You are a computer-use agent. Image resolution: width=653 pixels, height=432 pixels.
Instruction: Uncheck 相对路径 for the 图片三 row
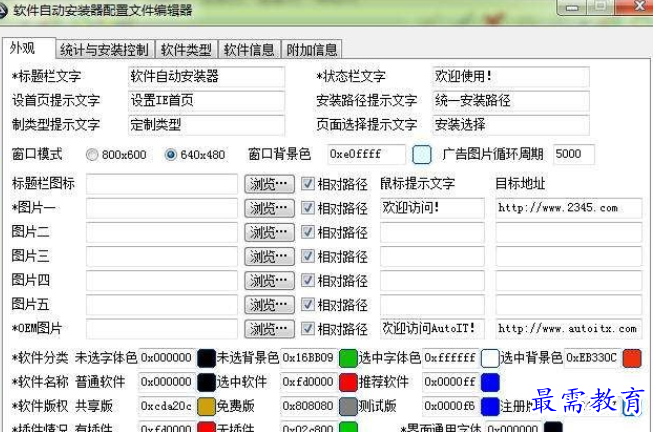pos(309,257)
